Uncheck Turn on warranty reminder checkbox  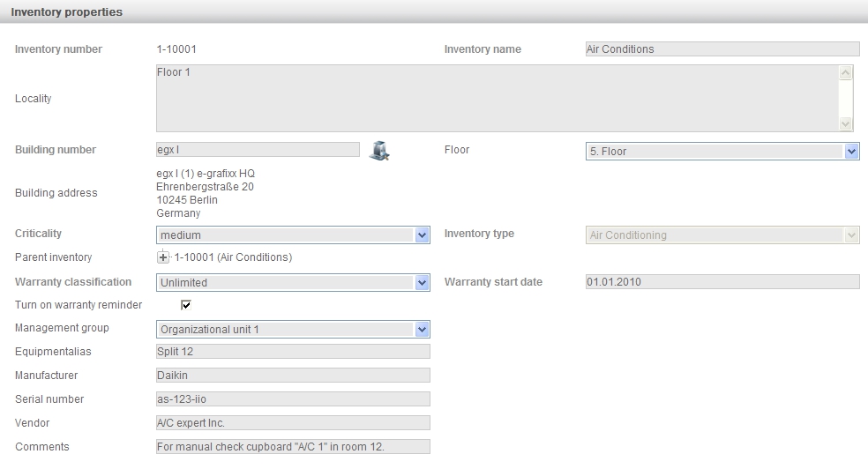click(186, 305)
